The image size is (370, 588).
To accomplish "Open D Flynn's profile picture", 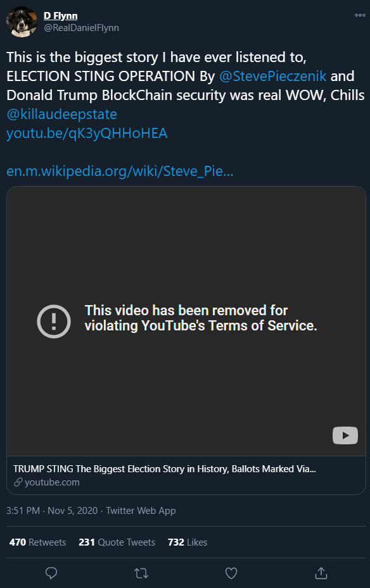I will point(22,22).
